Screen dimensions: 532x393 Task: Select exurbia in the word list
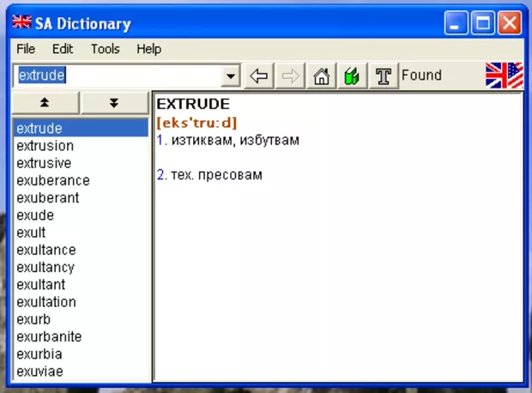point(81,354)
